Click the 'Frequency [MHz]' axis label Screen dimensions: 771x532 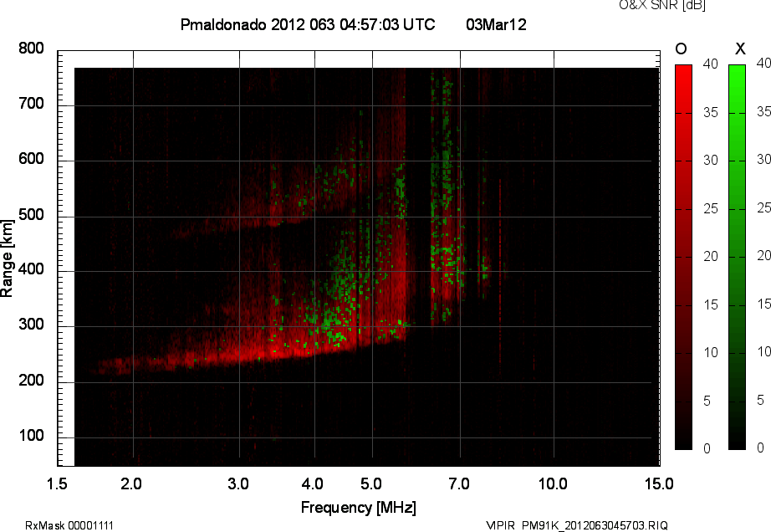point(359,508)
